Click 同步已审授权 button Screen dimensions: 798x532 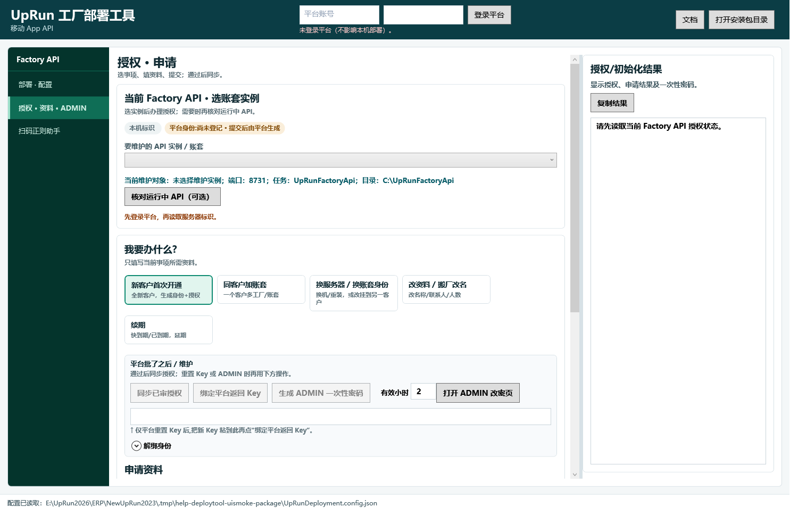pos(160,393)
